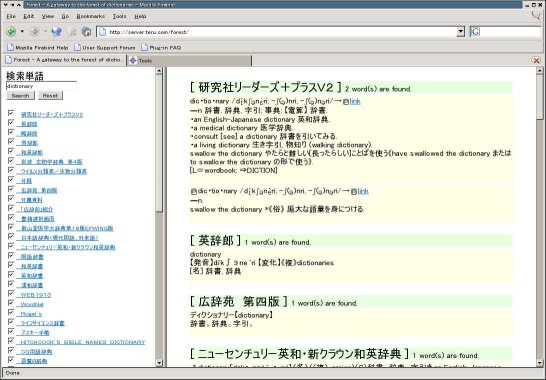Viewport: 546px width, 380px height.
Task: Go back using the green Back arrow
Action: [11, 32]
